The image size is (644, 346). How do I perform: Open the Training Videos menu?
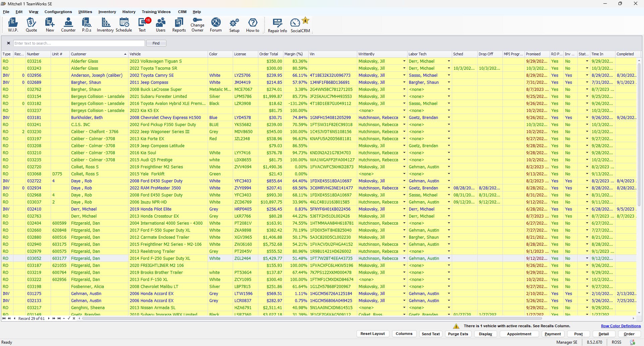(156, 12)
